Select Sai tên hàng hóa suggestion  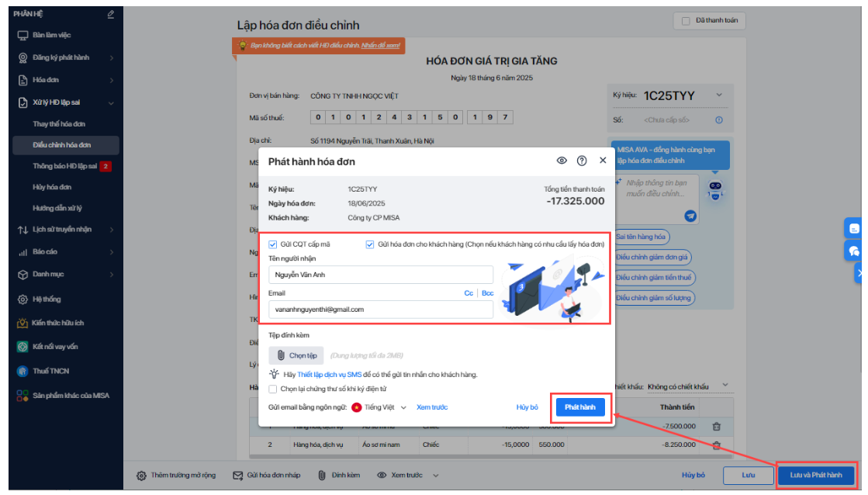(641, 237)
